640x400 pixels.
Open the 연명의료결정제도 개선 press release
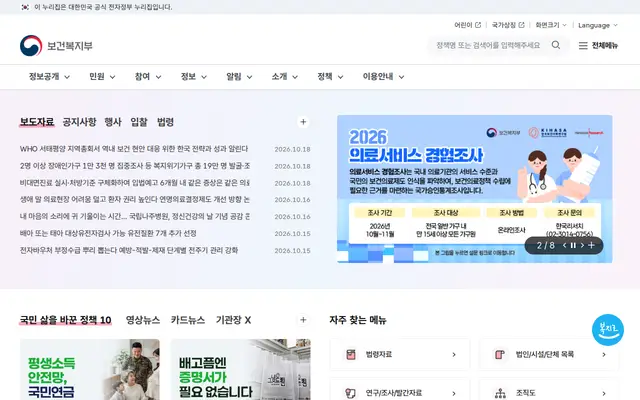click(135, 200)
